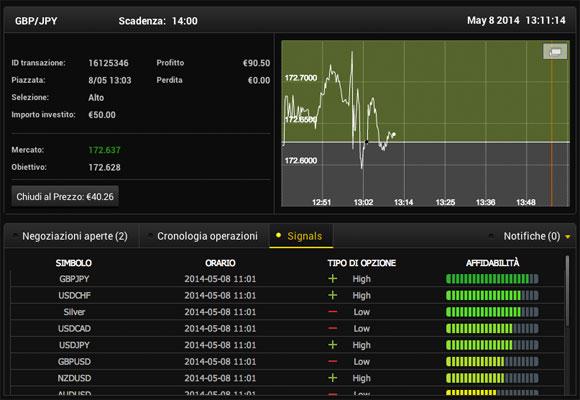
Task: Expand the Notifiche dropdown arrow
Action: [x=568, y=237]
